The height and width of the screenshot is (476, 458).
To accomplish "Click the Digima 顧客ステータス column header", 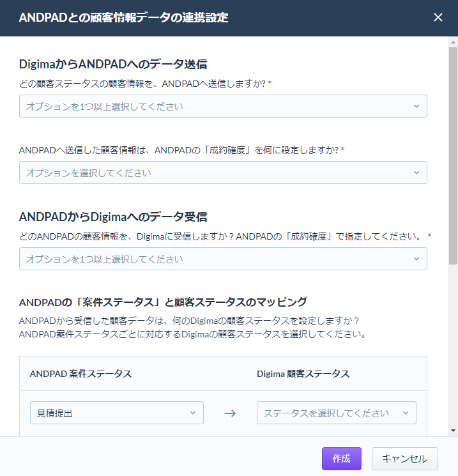I will [303, 374].
